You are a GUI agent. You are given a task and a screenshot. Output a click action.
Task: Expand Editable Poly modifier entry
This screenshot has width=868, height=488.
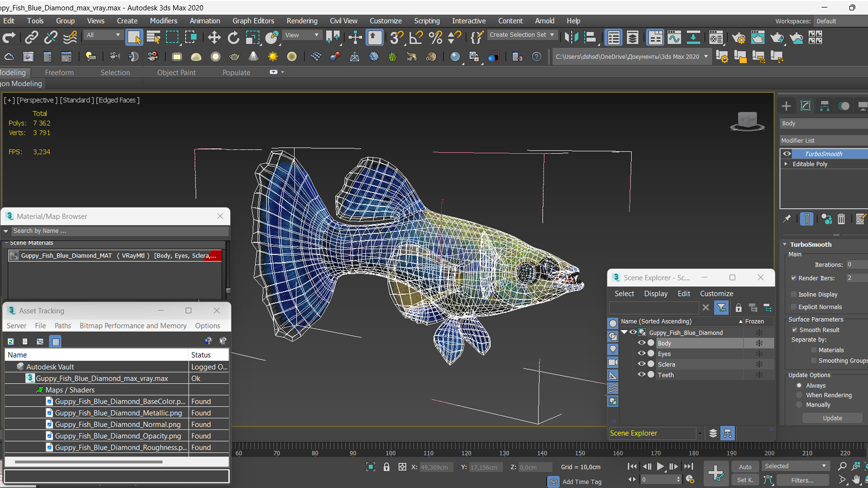click(x=786, y=164)
